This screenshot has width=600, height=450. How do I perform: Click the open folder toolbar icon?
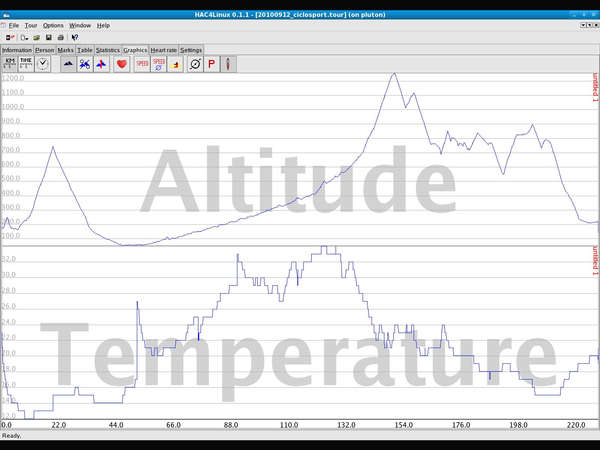coord(34,37)
